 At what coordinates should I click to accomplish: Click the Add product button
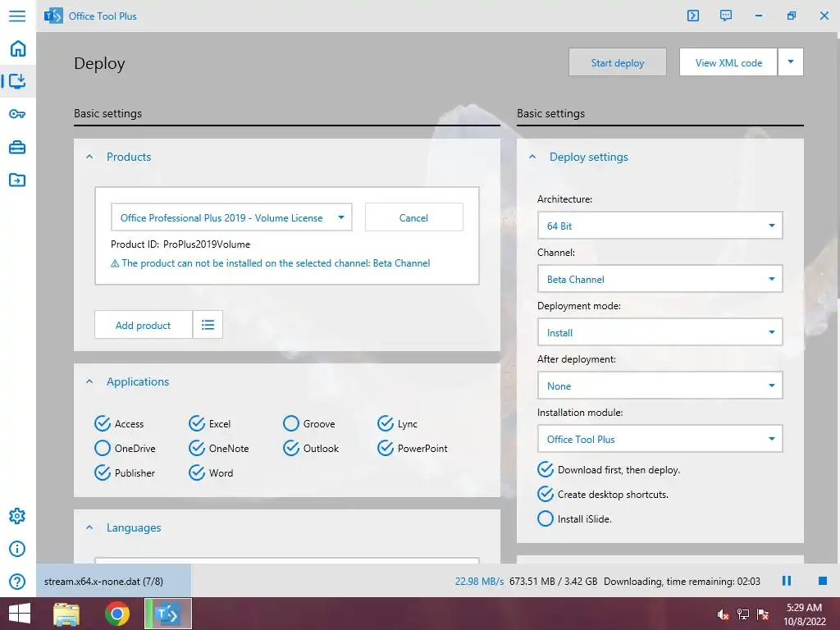tap(143, 325)
